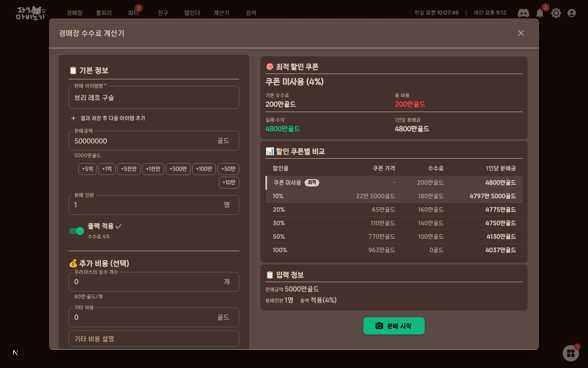This screenshot has height=368, width=588.
Task: Expand 결과 저장 후 다음 아이템 추가
Action: point(108,118)
